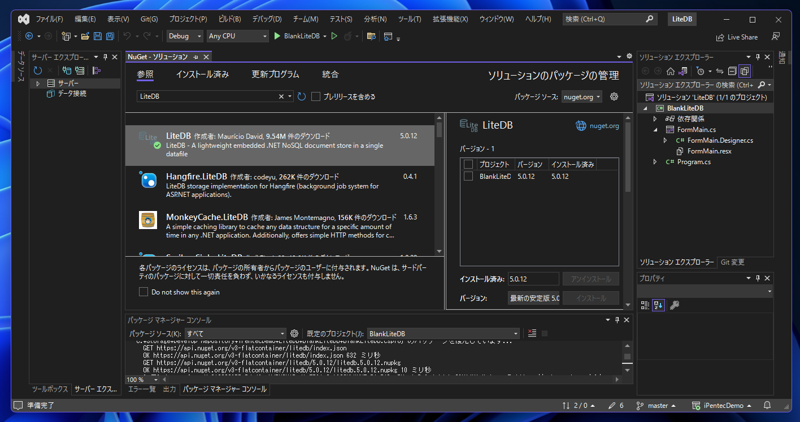This screenshot has width=800, height=422.
Task: Clear the Package Manager Console
Action: click(532, 333)
